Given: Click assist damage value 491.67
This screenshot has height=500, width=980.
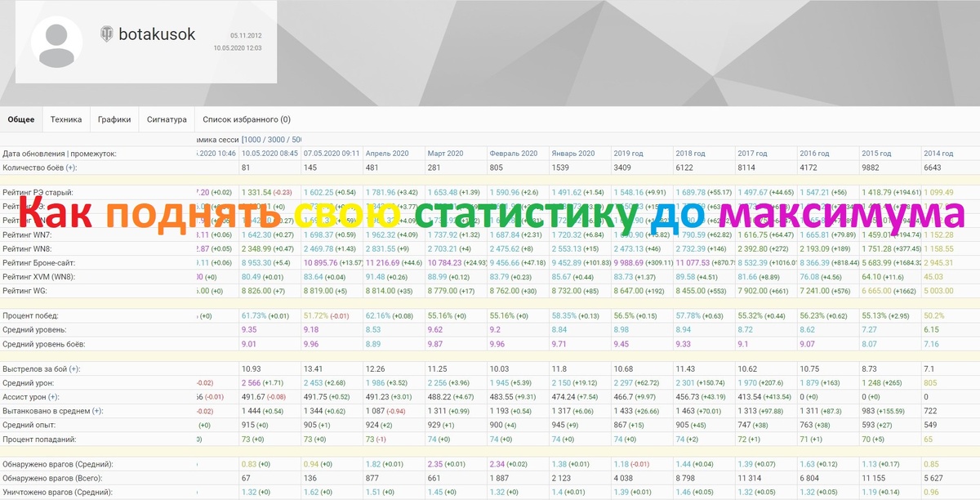Looking at the screenshot, I should pyautogui.click(x=255, y=397).
